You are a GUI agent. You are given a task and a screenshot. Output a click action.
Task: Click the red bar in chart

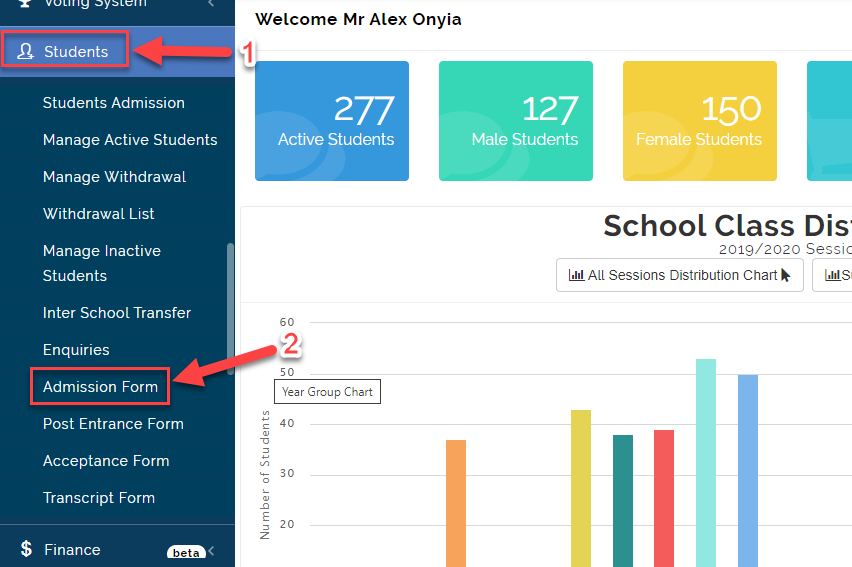[664, 498]
